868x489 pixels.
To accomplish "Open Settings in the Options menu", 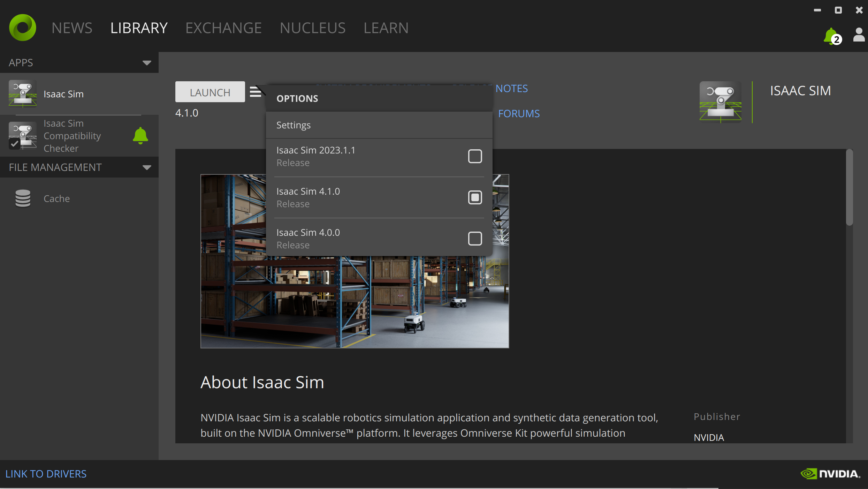I will point(294,125).
